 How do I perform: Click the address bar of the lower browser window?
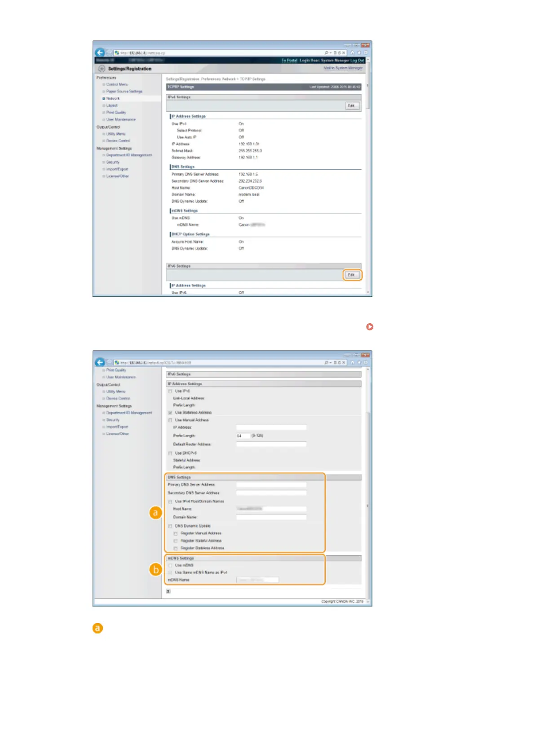(218, 363)
